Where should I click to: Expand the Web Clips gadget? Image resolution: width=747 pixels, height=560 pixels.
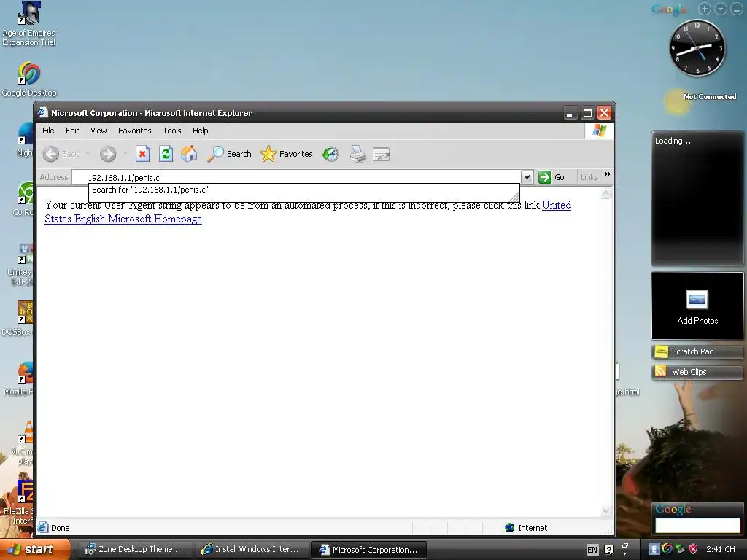(697, 372)
